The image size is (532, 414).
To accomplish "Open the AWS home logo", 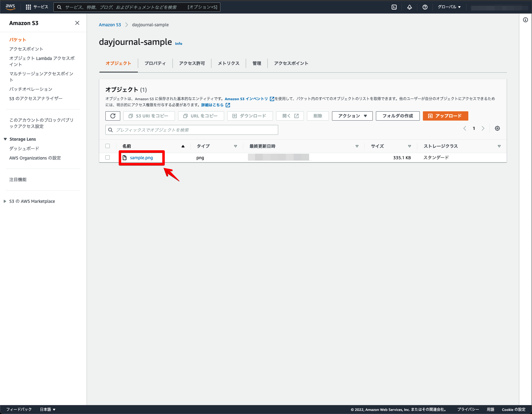I will (x=10, y=7).
